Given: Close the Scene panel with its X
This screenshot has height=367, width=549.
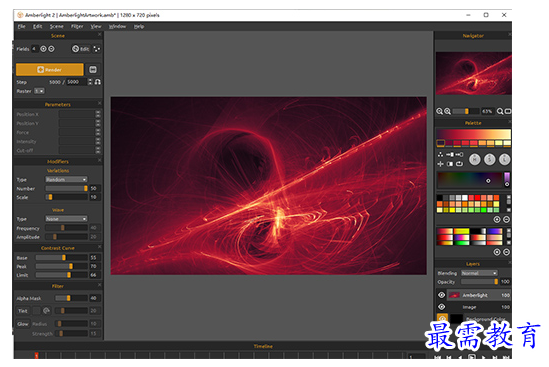Looking at the screenshot, I should tap(99, 35).
